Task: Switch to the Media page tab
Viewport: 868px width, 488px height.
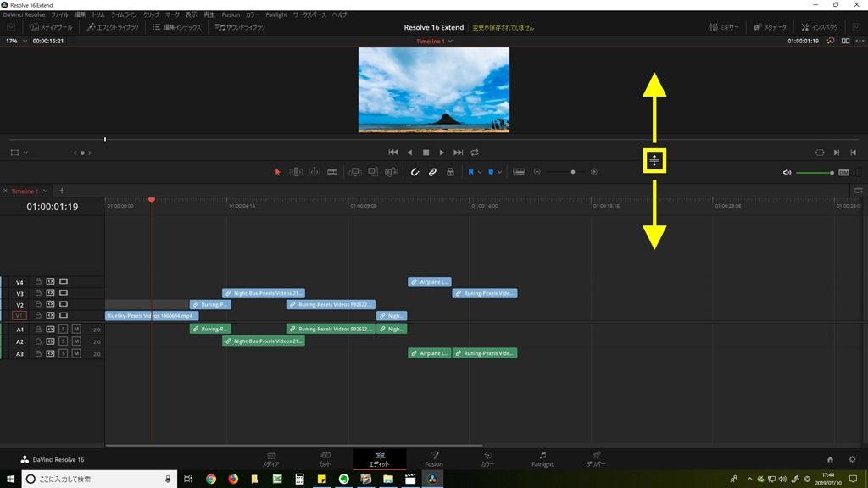Action: click(x=270, y=458)
